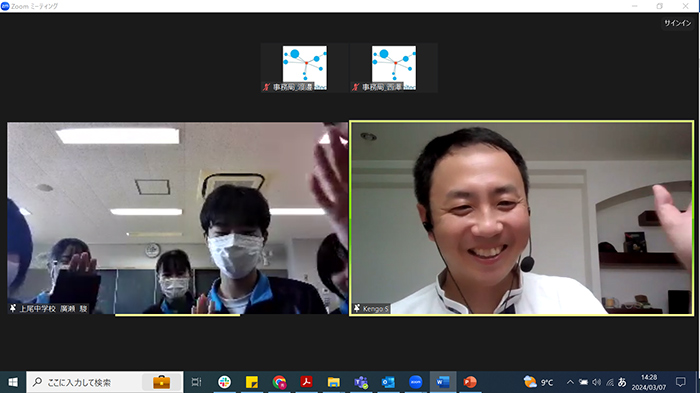
Task: Click the briefcase icon in the search box
Action: [x=161, y=382]
